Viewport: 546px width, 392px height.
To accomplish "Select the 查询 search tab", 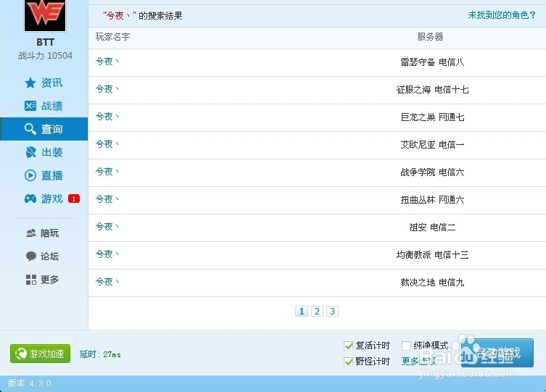I will (44, 129).
